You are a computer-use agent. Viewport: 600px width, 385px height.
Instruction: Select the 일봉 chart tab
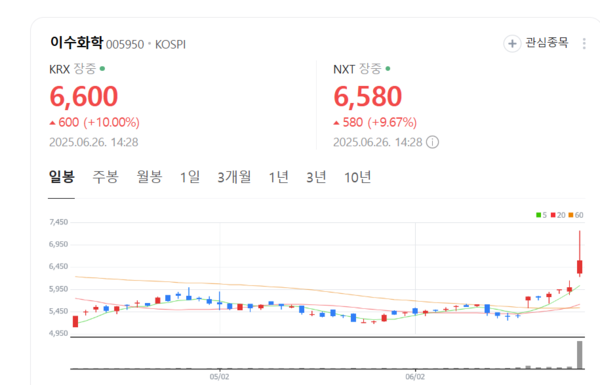(x=61, y=177)
